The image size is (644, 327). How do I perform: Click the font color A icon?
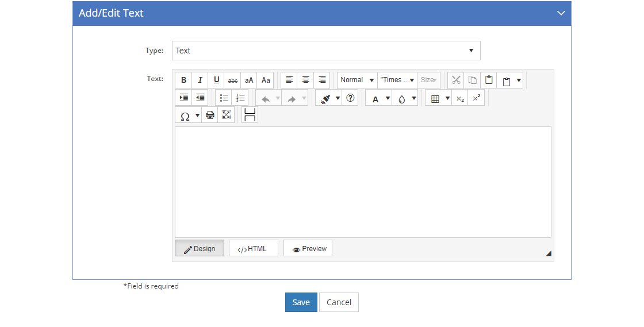(x=375, y=99)
